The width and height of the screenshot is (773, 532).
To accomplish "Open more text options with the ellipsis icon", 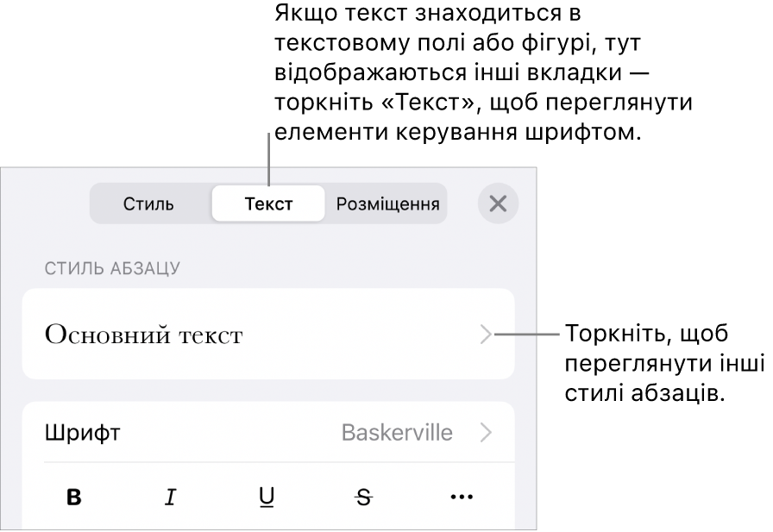I will 462,497.
